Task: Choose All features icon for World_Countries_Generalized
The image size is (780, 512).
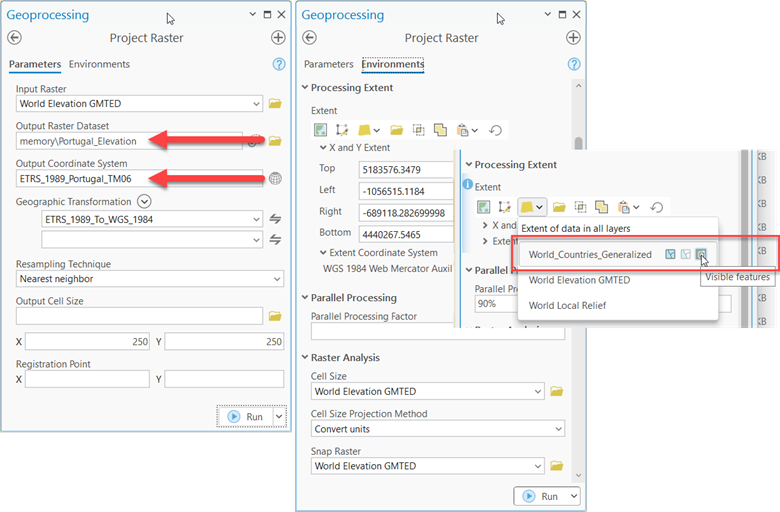Action: pos(670,254)
